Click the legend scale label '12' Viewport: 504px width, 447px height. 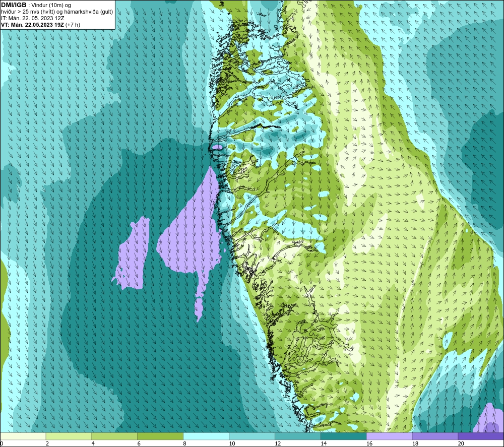(x=278, y=443)
